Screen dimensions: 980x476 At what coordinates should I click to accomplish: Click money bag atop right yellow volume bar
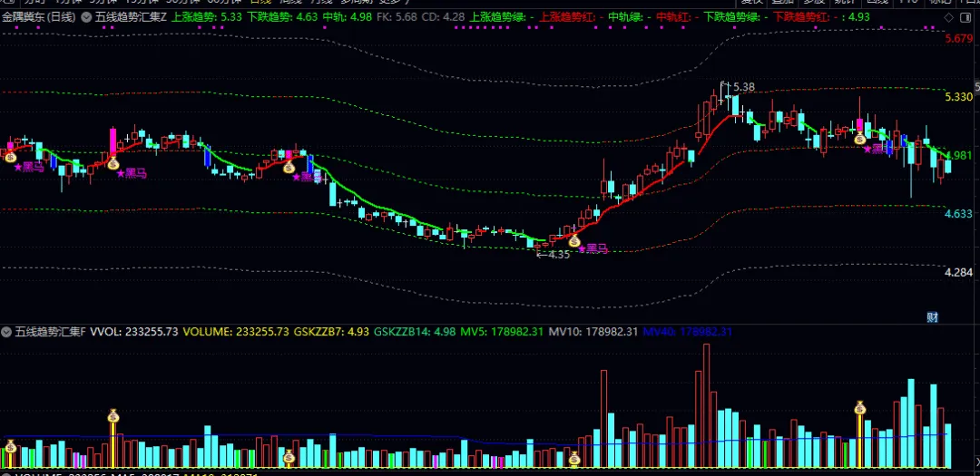(860, 409)
